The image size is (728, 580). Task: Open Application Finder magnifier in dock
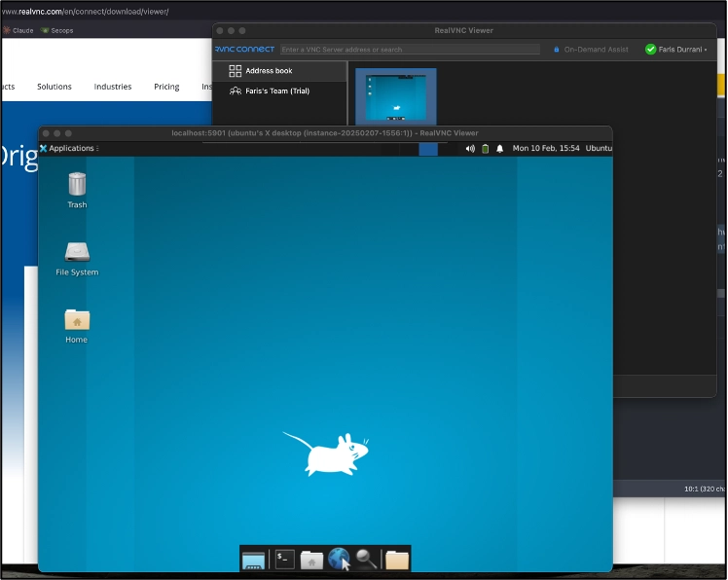pyautogui.click(x=366, y=559)
